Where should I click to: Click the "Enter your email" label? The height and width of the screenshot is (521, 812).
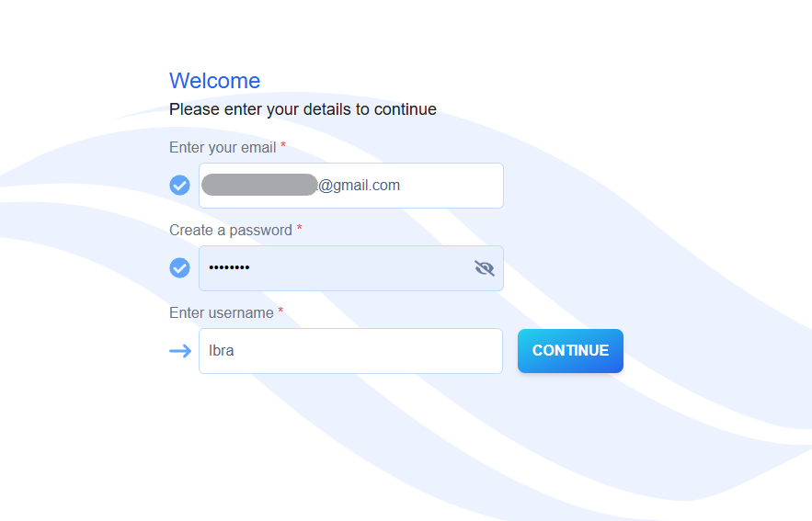pos(223,147)
